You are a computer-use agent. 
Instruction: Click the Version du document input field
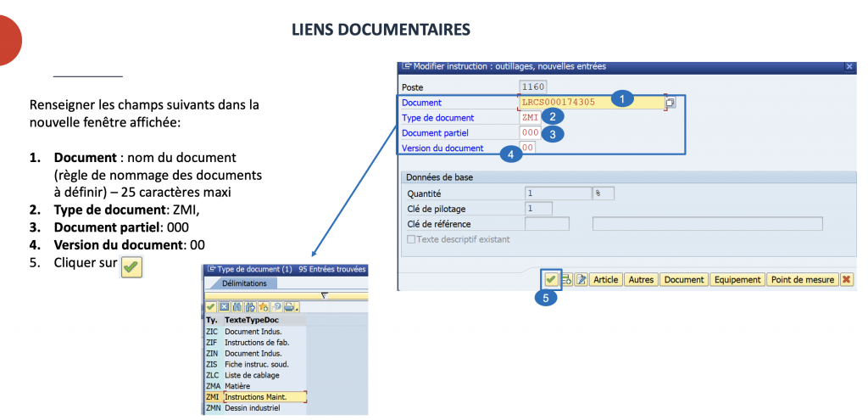527,148
